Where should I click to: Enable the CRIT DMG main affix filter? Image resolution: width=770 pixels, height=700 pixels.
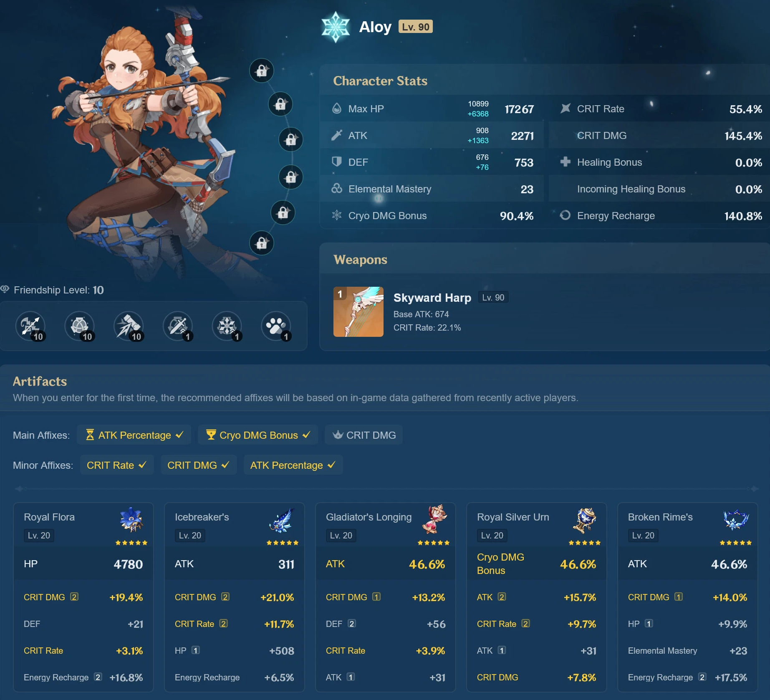coord(364,435)
